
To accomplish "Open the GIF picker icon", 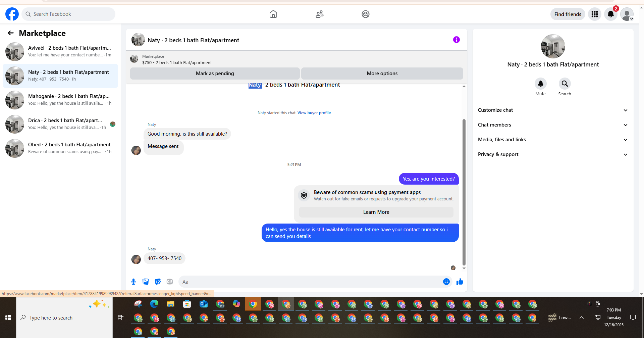I will click(170, 282).
